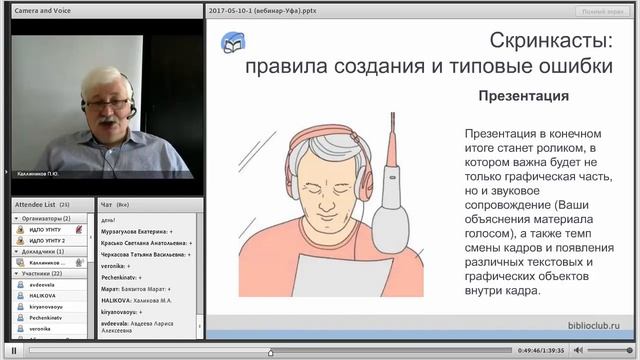The height and width of the screenshot is (360, 640).
Task: Click chat message from Черкасова Татьяна Васильевна
Action: coord(146,254)
